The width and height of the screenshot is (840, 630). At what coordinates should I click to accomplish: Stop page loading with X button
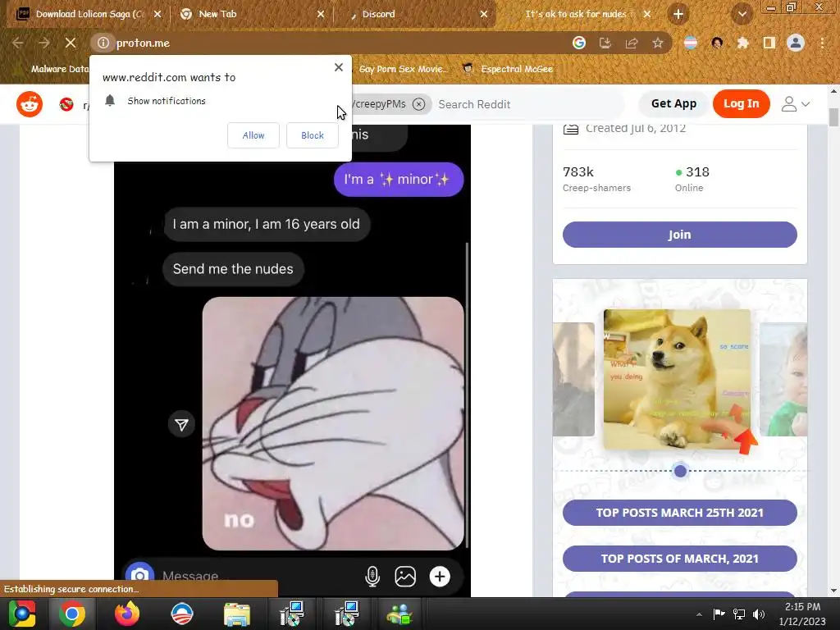[71, 43]
